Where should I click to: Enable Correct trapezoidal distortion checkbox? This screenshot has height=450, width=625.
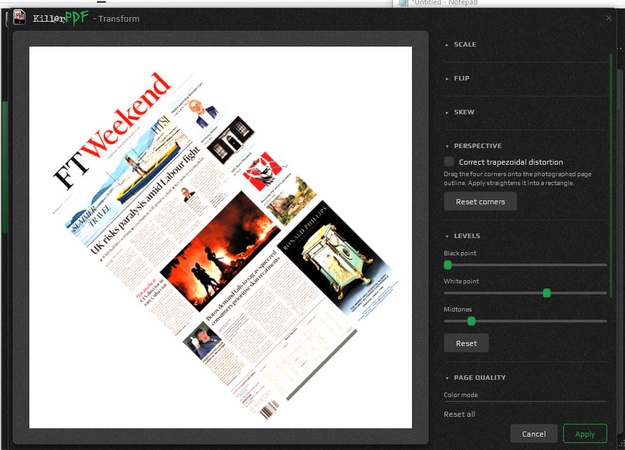(449, 161)
